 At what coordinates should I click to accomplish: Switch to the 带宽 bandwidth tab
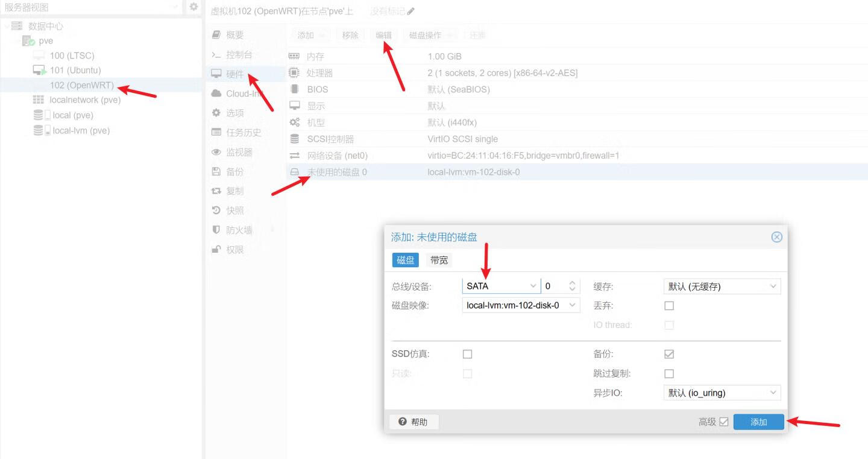[x=439, y=260]
